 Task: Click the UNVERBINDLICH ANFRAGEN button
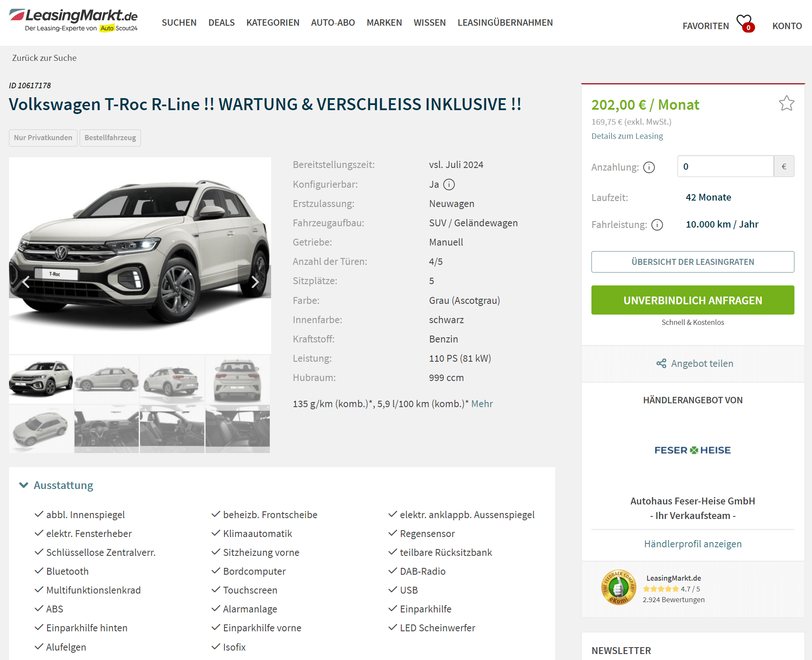click(693, 300)
